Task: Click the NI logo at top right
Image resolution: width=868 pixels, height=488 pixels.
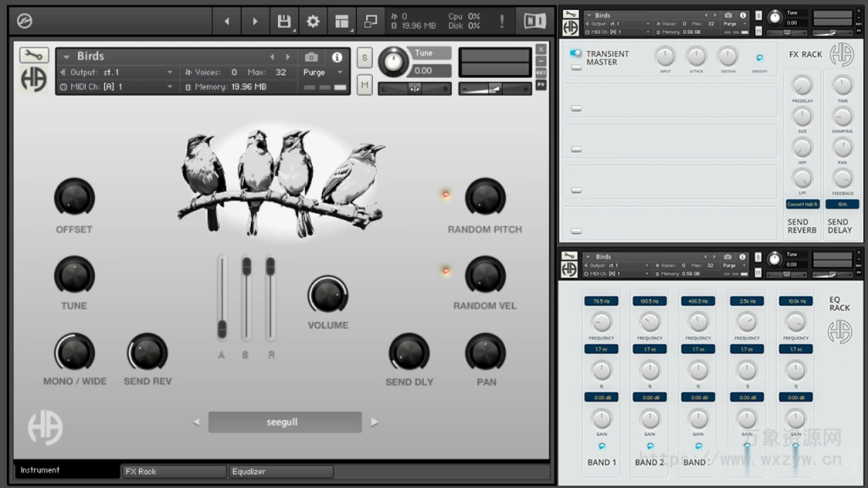Action: (534, 20)
